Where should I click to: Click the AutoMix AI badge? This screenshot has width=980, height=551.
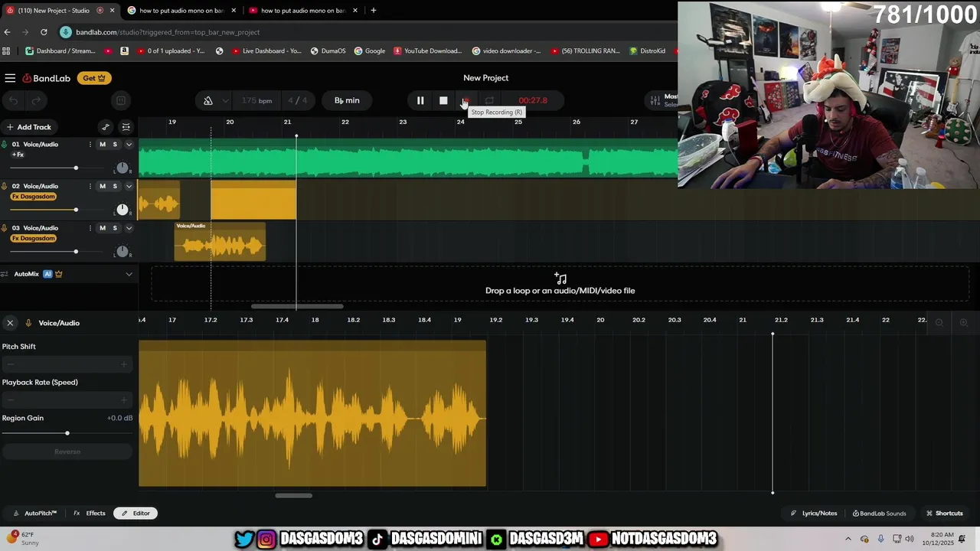[47, 274]
